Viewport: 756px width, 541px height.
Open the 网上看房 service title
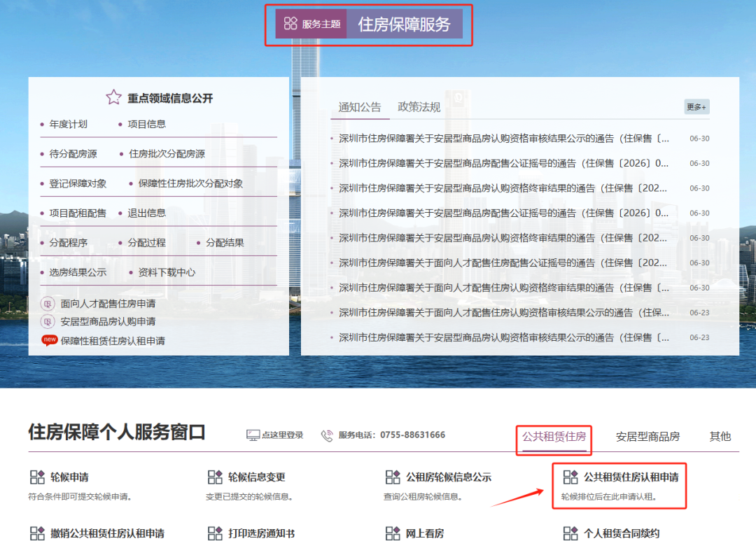[425, 533]
